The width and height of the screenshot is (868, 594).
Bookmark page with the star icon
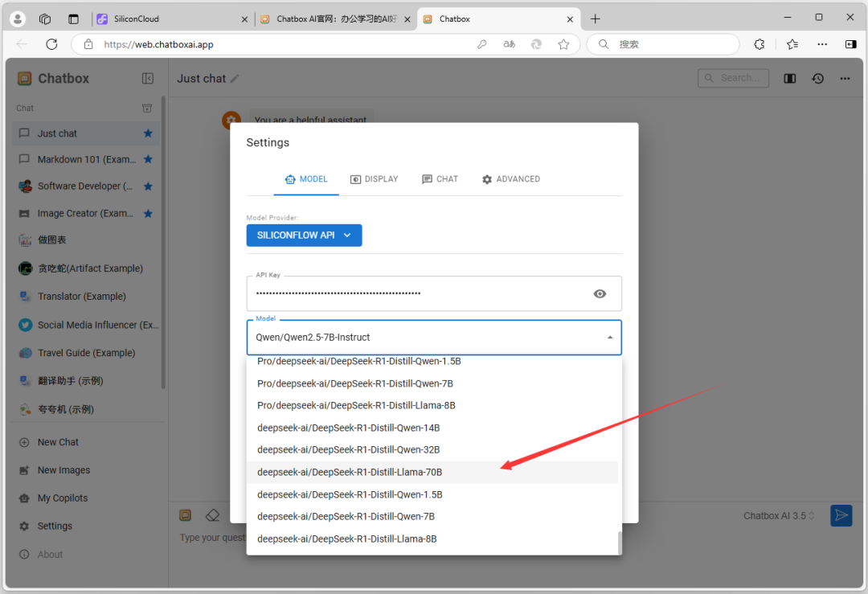[x=563, y=44]
